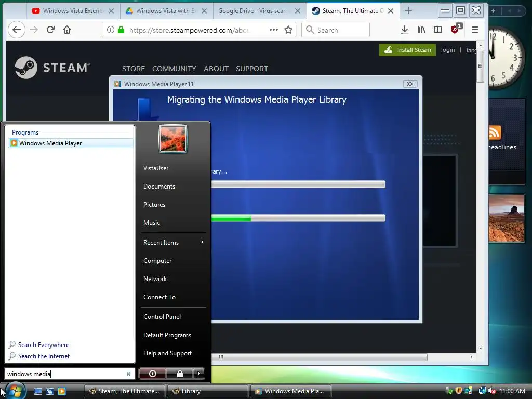Open the Firefox library icon
Image resolution: width=532 pixels, height=399 pixels.
[x=421, y=30]
